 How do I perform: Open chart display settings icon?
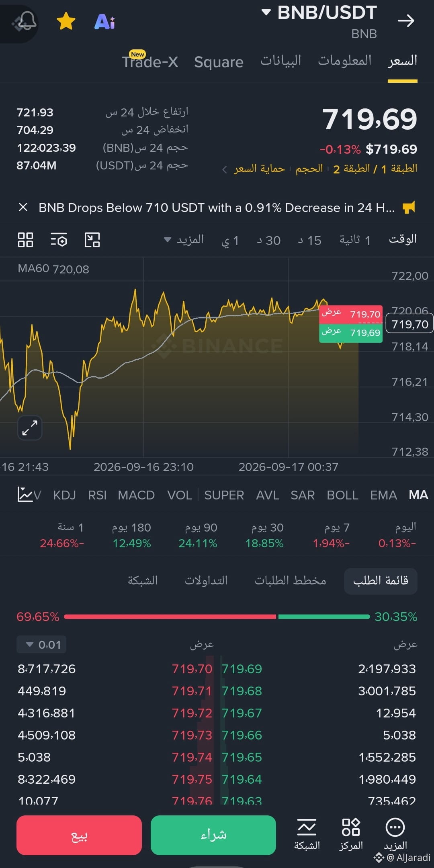[59, 240]
